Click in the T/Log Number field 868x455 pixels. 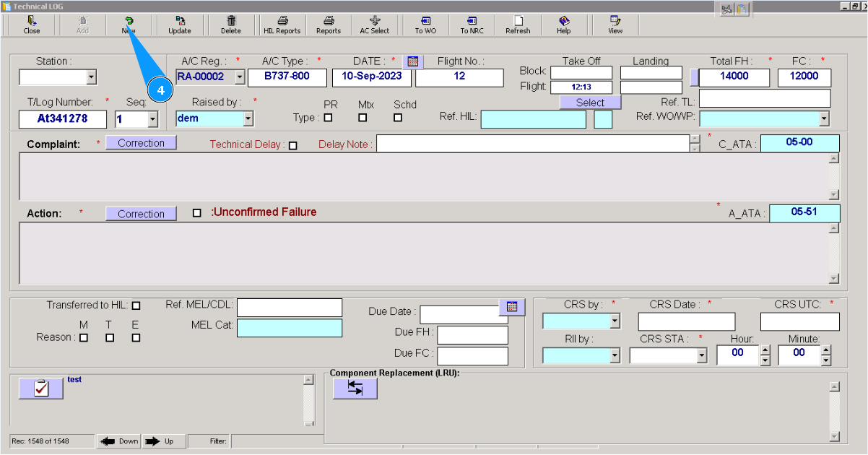(63, 119)
